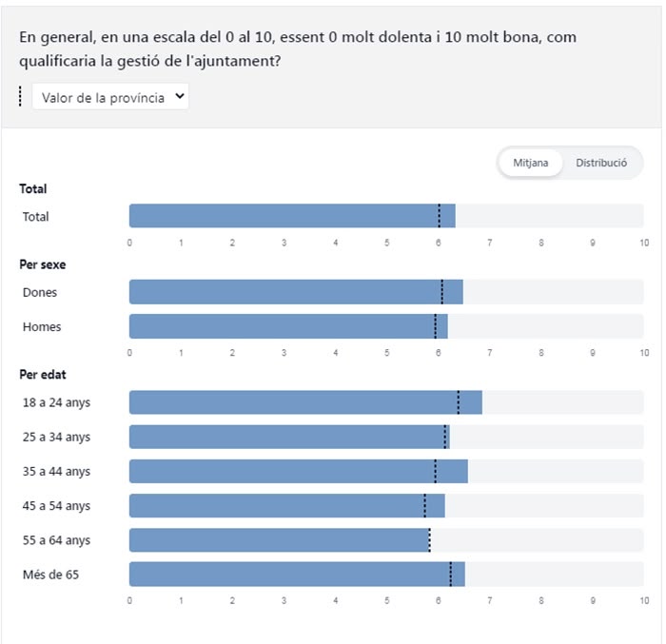Click the 45 a 54 anys bar
666x644 pixels.
coord(286,505)
